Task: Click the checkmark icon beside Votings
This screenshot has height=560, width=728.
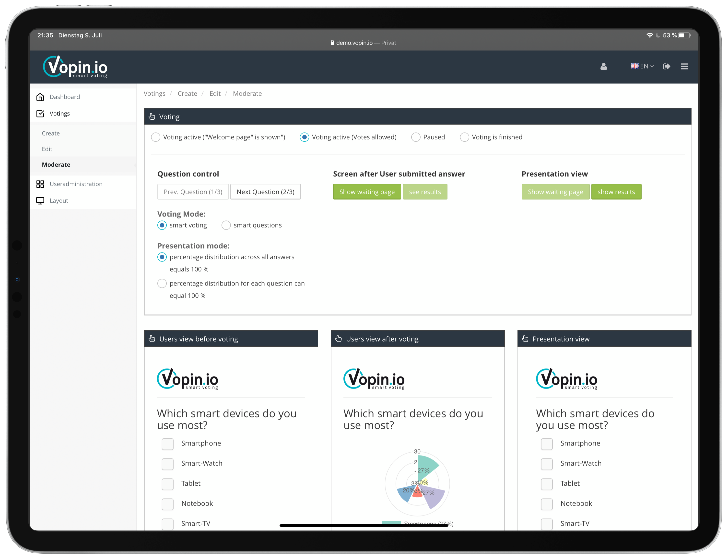Action: [x=40, y=113]
